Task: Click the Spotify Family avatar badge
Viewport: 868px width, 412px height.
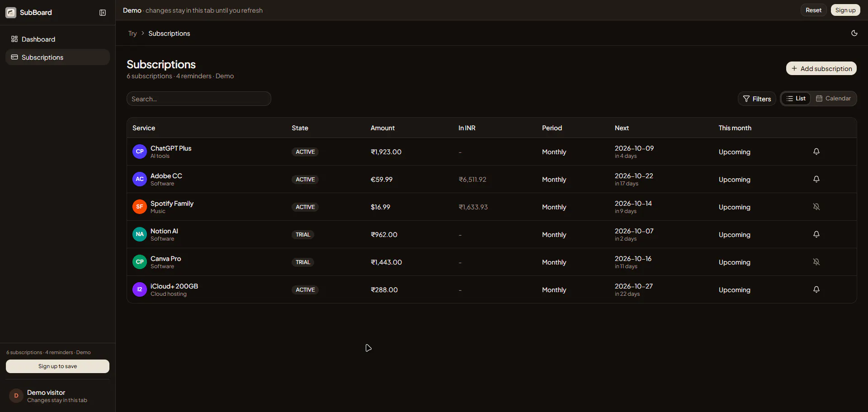Action: pyautogui.click(x=140, y=207)
